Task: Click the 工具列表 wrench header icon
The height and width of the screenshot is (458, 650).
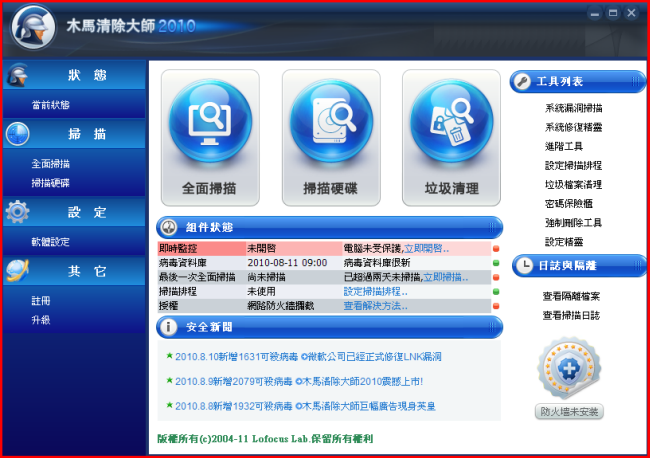Action: click(522, 80)
